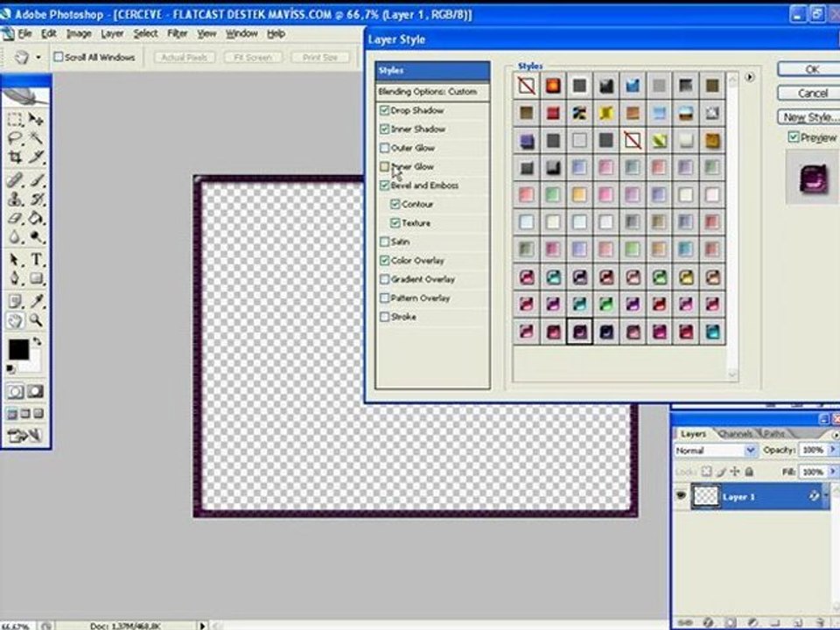Select the Zoom tool
This screenshot has width=840, height=630.
36,320
